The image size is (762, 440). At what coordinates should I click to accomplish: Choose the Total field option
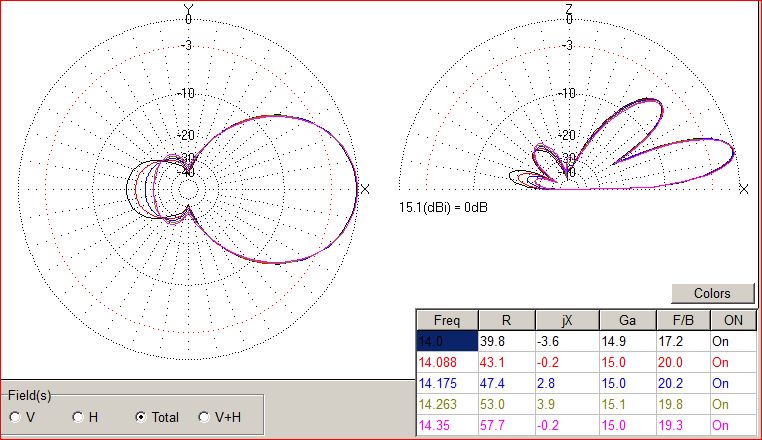click(x=141, y=417)
